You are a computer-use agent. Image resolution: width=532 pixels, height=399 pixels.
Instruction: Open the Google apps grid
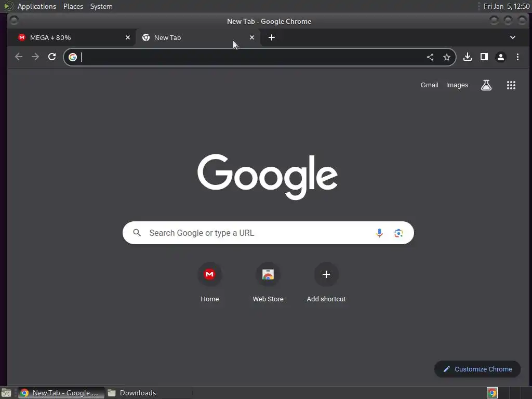tap(511, 85)
